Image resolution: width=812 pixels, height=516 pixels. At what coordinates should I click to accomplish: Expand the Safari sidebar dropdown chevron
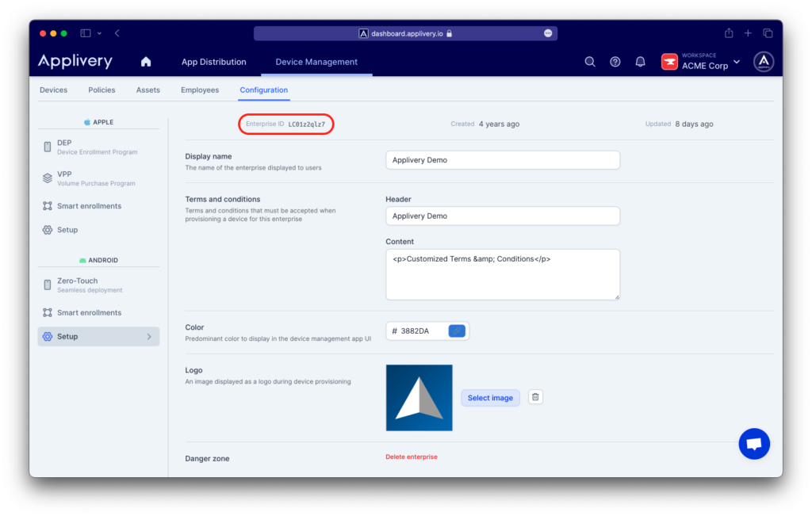pos(99,33)
